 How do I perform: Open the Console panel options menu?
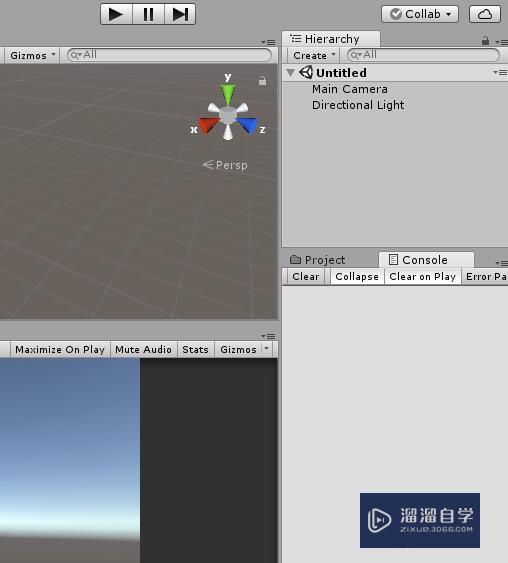pos(502,263)
